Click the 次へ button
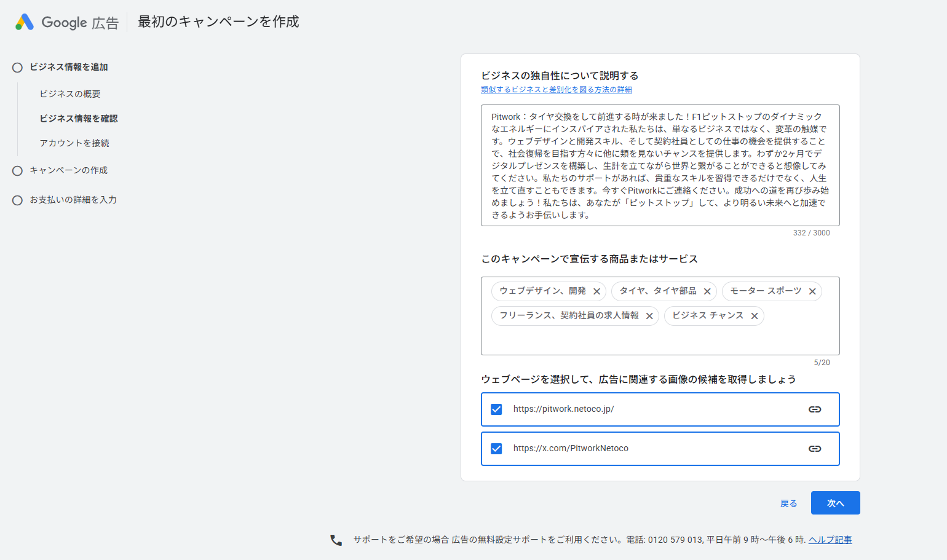This screenshot has height=560, width=947. [835, 503]
